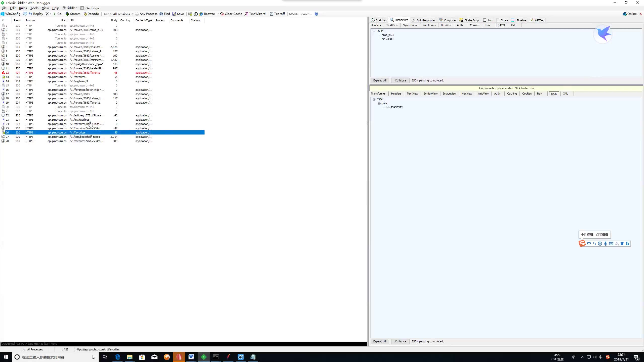Viewport: 644px width, 362px height.
Task: Click the Clear Cache icon
Action: (222, 14)
